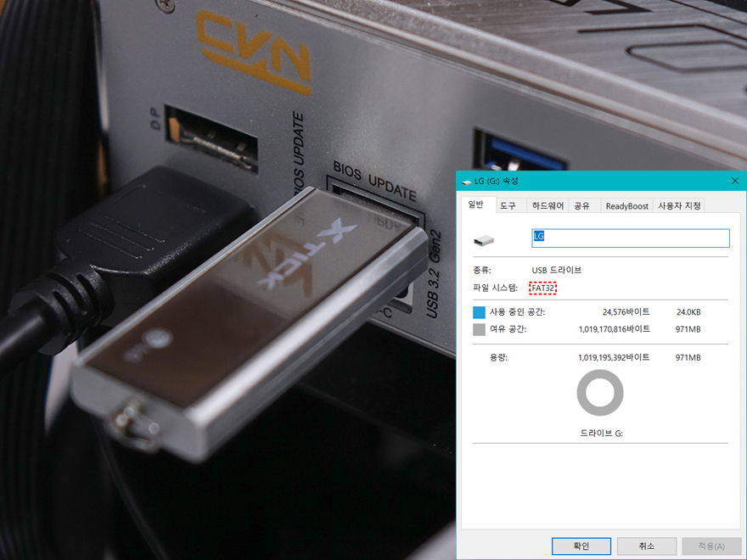This screenshot has height=560, width=747.
Task: Click the 드라이브 G: label
Action: click(x=601, y=434)
